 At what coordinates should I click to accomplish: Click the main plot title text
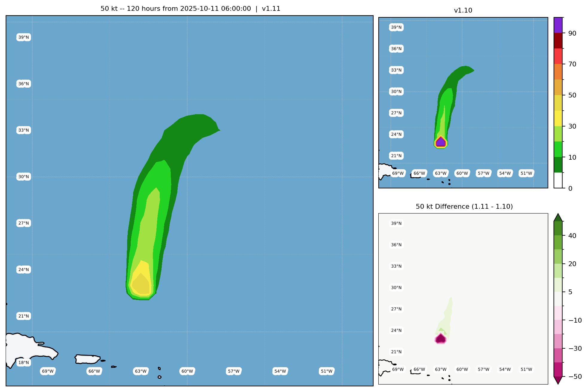(x=190, y=9)
